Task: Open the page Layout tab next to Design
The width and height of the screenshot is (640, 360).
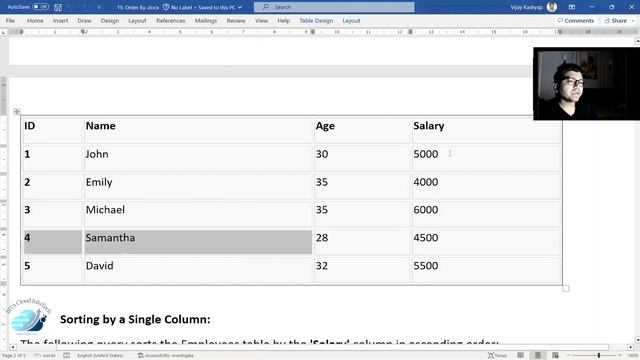Action: tap(137, 20)
